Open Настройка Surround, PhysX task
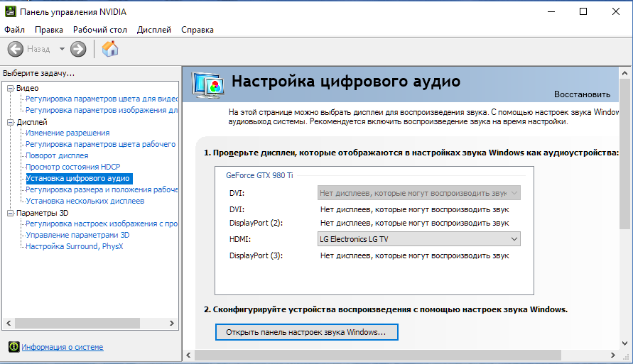The height and width of the screenshot is (364, 633). point(75,246)
